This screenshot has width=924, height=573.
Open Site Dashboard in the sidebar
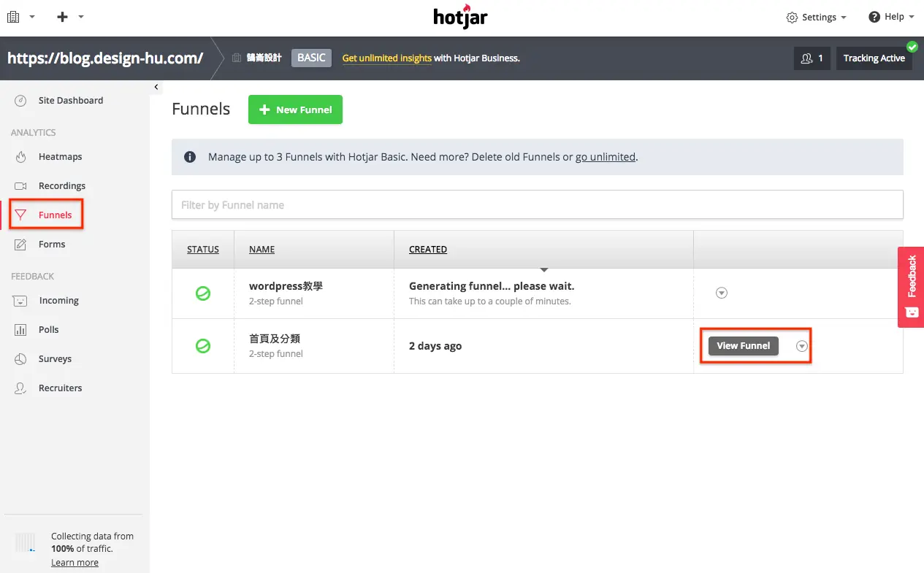tap(71, 101)
